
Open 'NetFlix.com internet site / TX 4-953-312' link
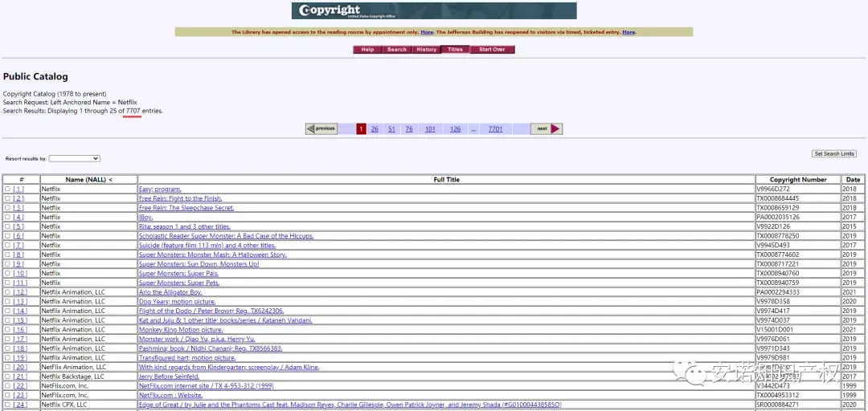point(207,386)
